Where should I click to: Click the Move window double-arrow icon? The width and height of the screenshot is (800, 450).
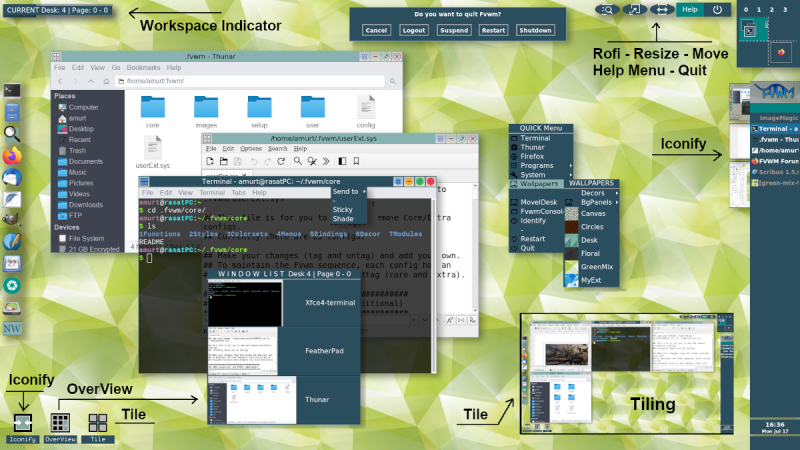662,10
